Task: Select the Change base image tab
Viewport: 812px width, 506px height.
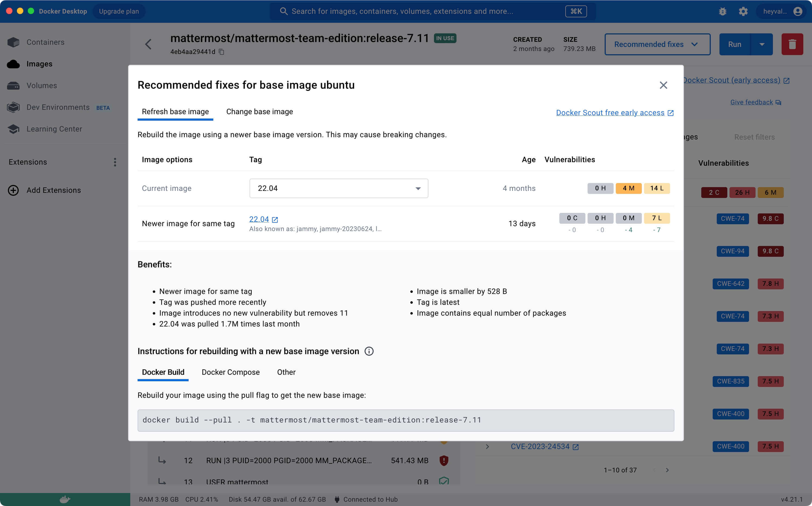Action: coord(259,111)
